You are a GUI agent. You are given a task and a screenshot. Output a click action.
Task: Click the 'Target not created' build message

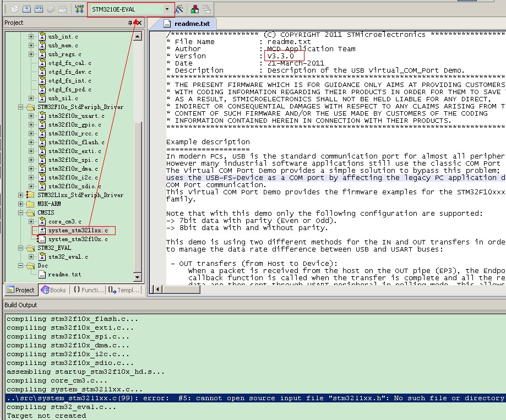[46, 416]
